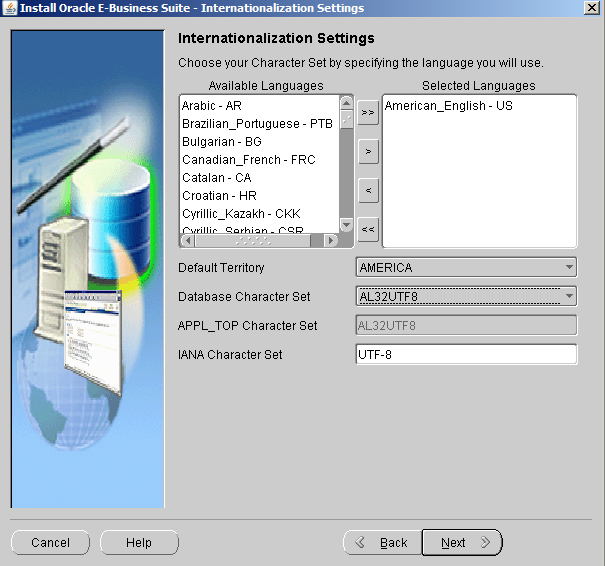The height and width of the screenshot is (566, 605).
Task: Click the move all left (<<) button
Action: point(368,229)
